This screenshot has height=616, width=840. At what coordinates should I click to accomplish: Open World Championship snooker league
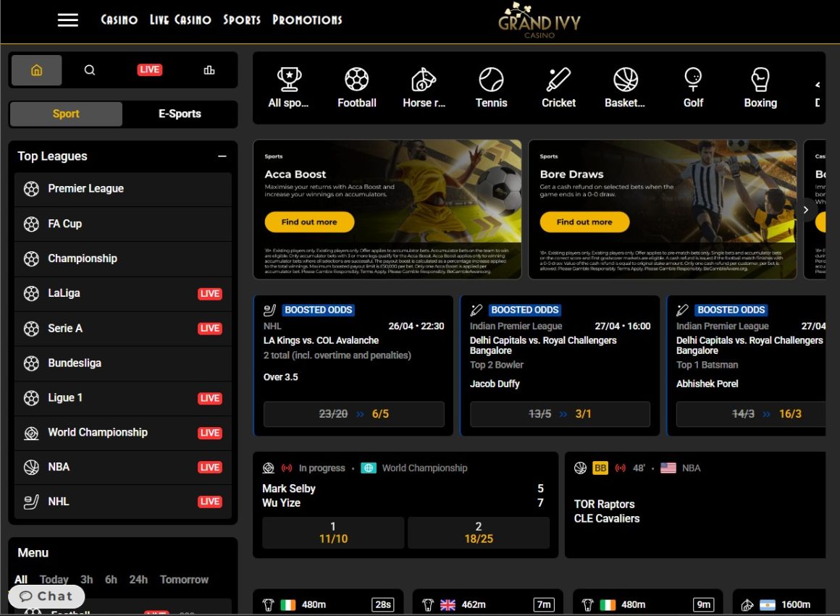(x=123, y=433)
